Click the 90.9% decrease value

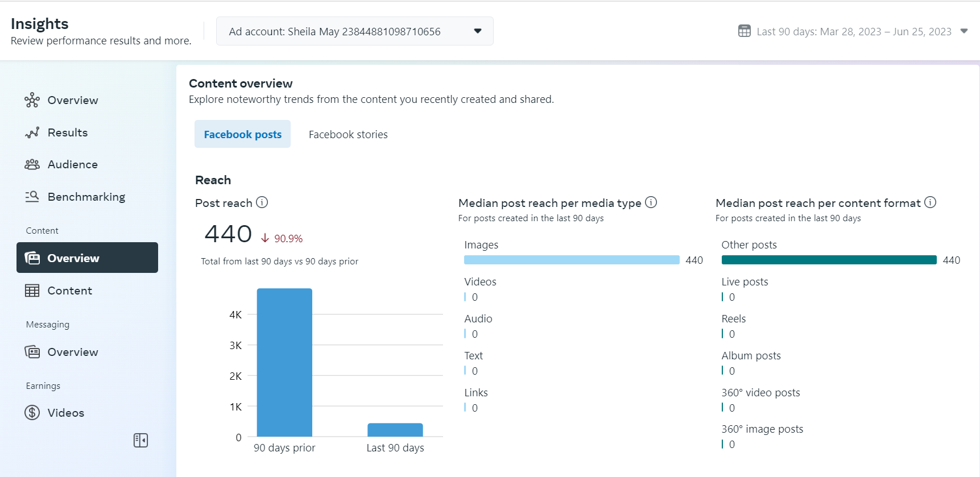click(x=288, y=239)
